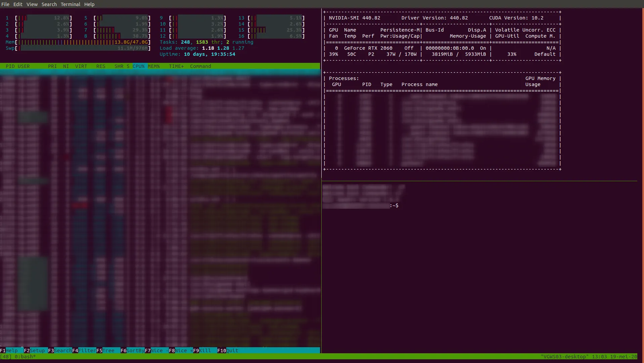644x363 pixels.
Task: Click the 37W / 170W power usage value
Action: (402, 54)
